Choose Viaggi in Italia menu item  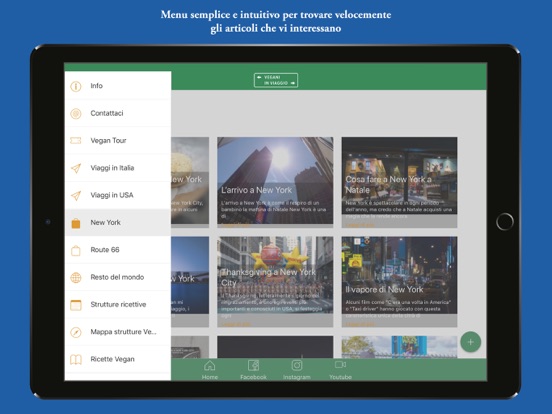(118, 168)
